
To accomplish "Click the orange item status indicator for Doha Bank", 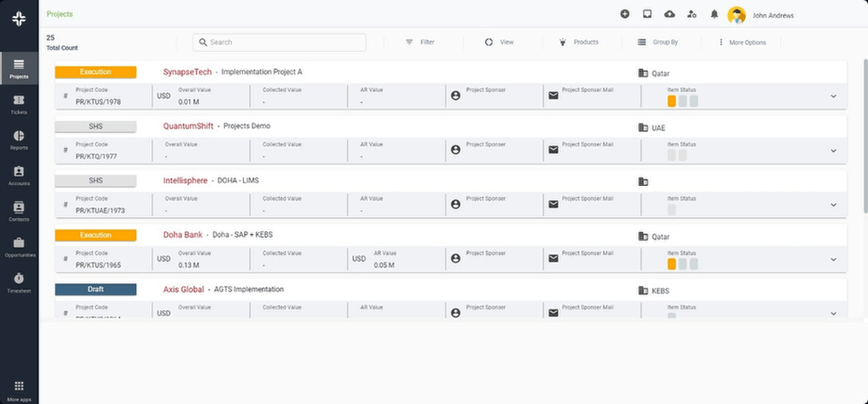I will click(x=672, y=263).
